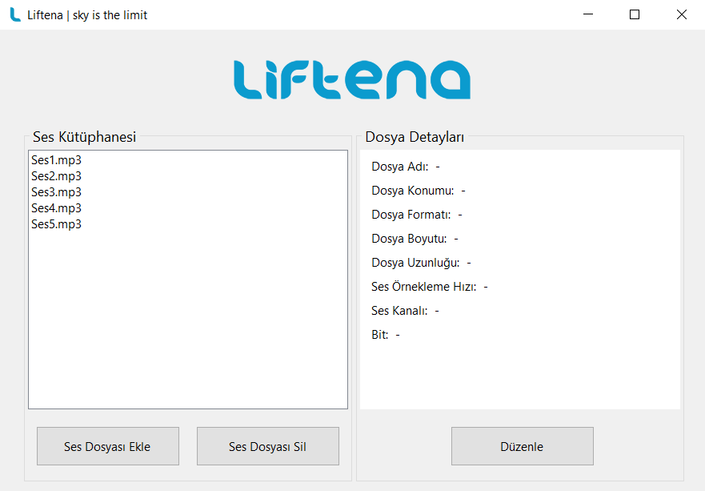
Task: Click the Ses Kütüphanesi group title
Action: coord(84,137)
